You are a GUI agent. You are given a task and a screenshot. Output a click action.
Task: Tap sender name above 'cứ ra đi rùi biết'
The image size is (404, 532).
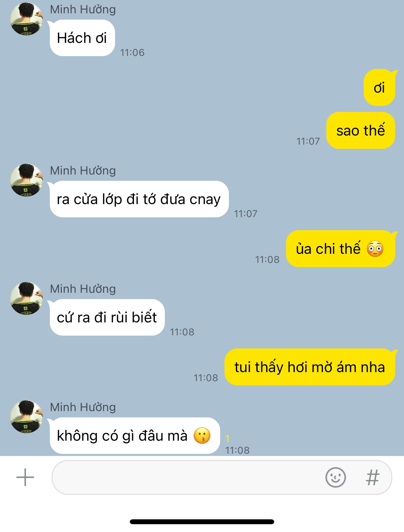83,289
